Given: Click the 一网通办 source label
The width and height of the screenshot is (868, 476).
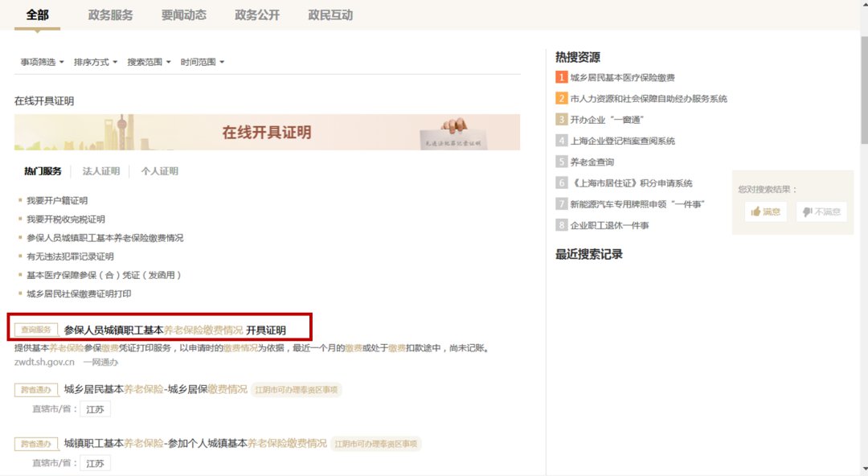Looking at the screenshot, I should tap(100, 362).
